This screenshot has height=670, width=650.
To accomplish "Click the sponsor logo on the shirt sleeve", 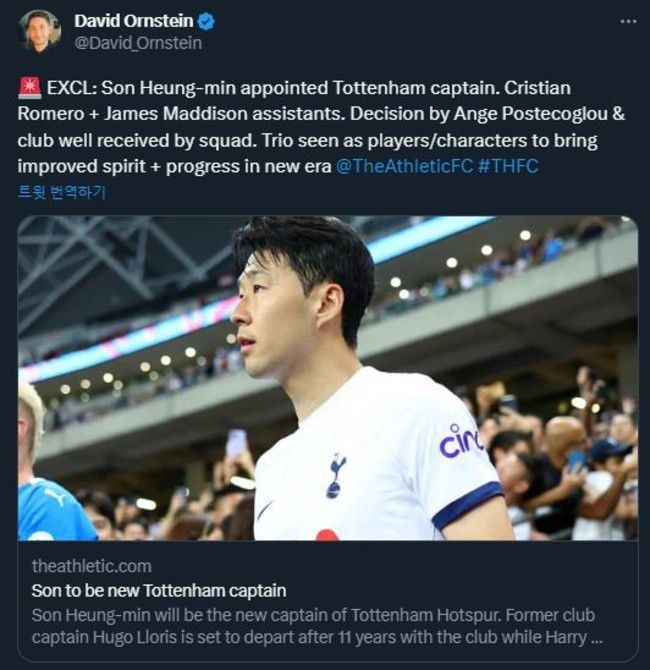I will 461,440.
